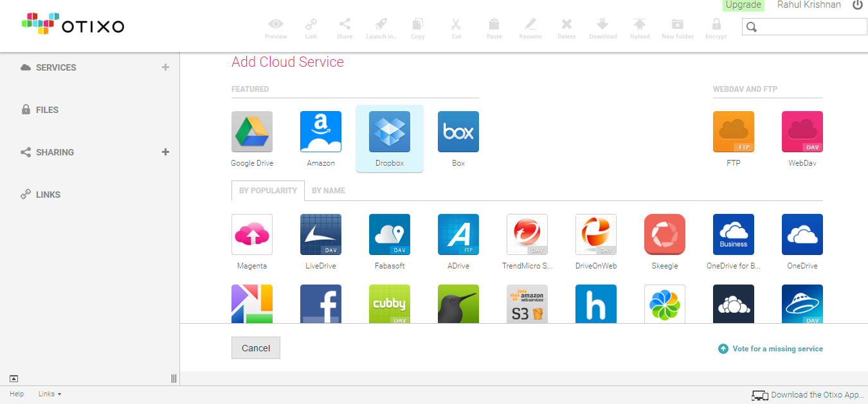Add a service with the Services plus
The height and width of the screenshot is (404, 868).
tap(165, 67)
